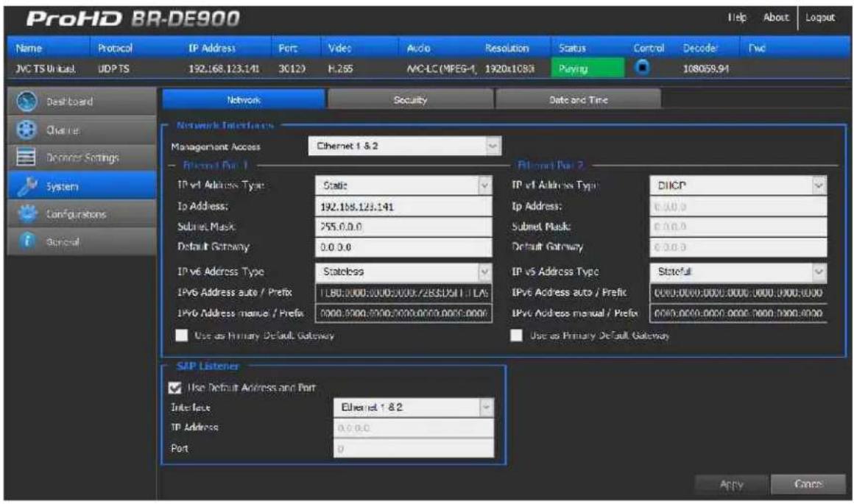Click the Configurations gear icon

tap(27, 213)
